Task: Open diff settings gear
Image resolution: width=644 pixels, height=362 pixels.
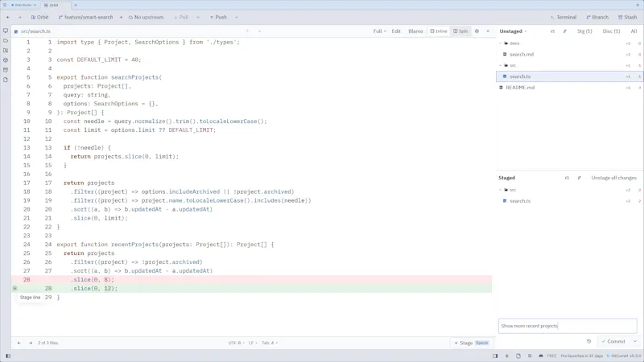Action: point(477,31)
